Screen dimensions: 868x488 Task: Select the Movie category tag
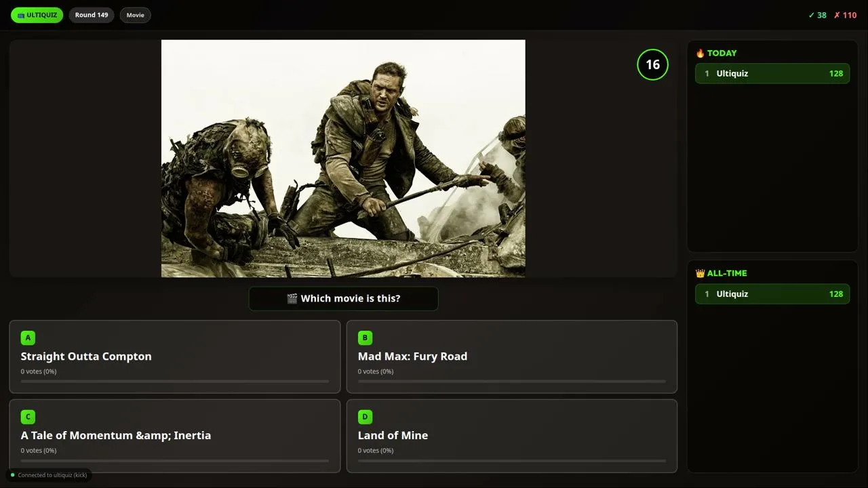pyautogui.click(x=135, y=15)
